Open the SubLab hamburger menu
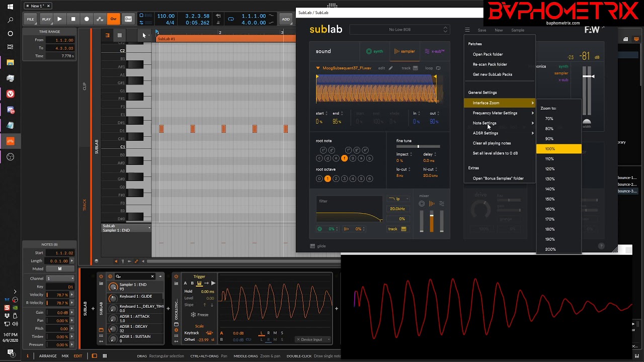 coord(467,30)
